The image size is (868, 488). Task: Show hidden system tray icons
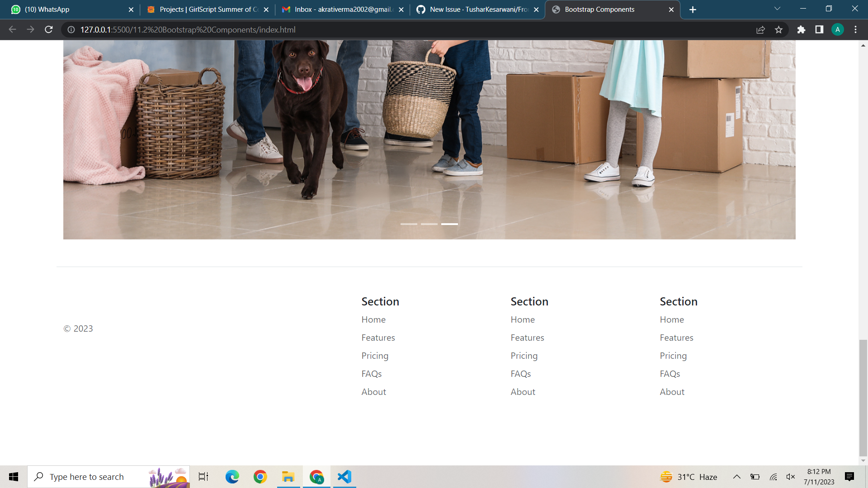736,477
